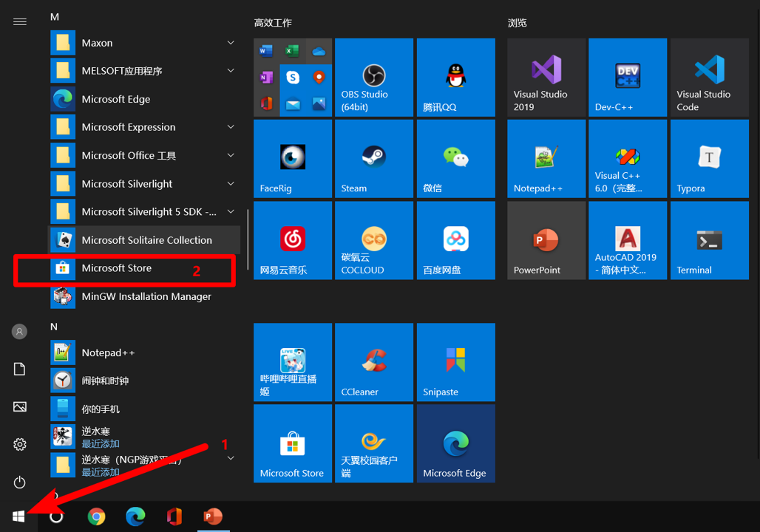Viewport: 760px width, 532px height.
Task: Launch the CCleaner tile
Action: pos(373,362)
